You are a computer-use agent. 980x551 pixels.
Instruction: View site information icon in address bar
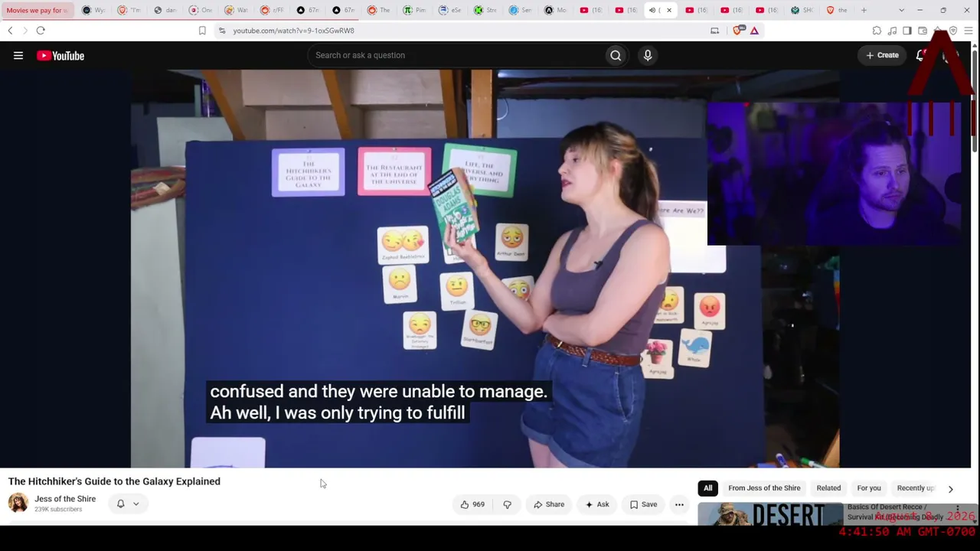tap(222, 31)
